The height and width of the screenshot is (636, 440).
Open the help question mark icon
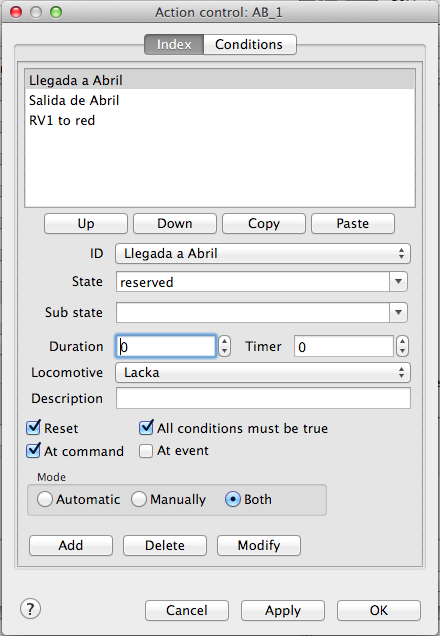click(30, 609)
